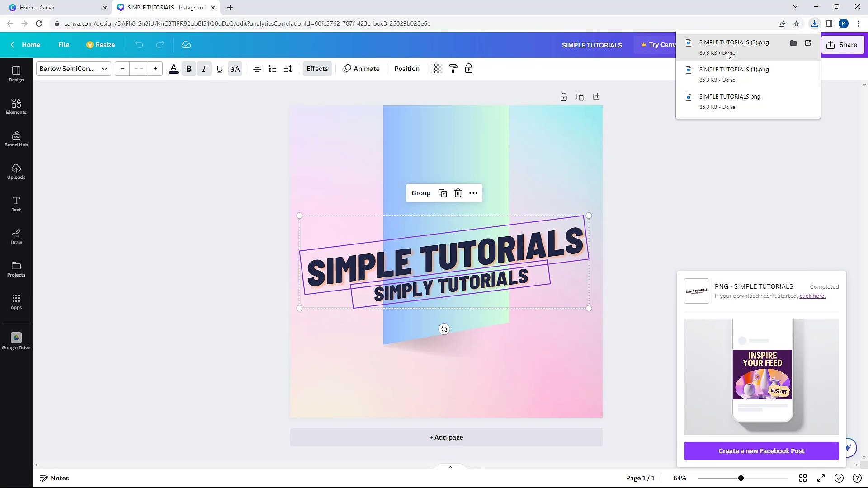Click the 'click here' download link
Viewport: 868px width, 488px height.
tap(812, 296)
